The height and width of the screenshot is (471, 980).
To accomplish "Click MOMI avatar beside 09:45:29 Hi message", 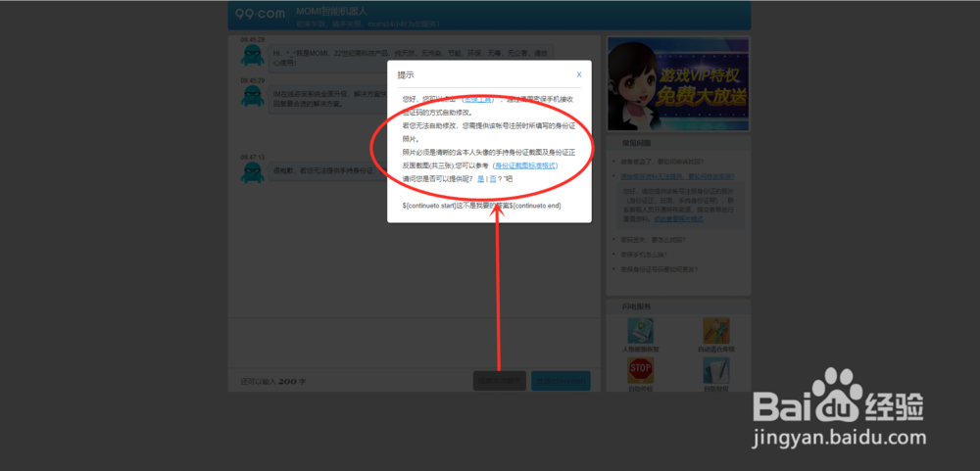I will coord(252,55).
